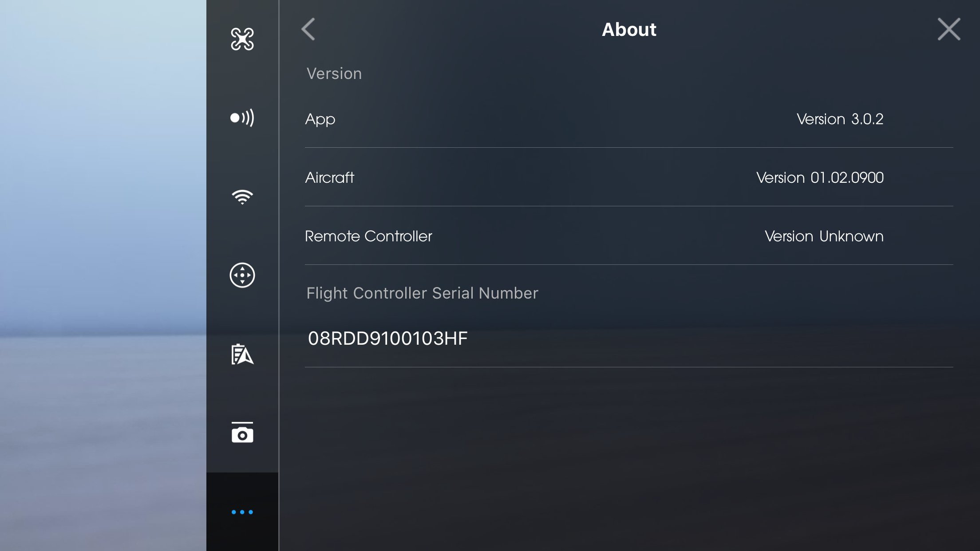This screenshot has width=980, height=551.
Task: Click the camera settings icon
Action: click(241, 433)
